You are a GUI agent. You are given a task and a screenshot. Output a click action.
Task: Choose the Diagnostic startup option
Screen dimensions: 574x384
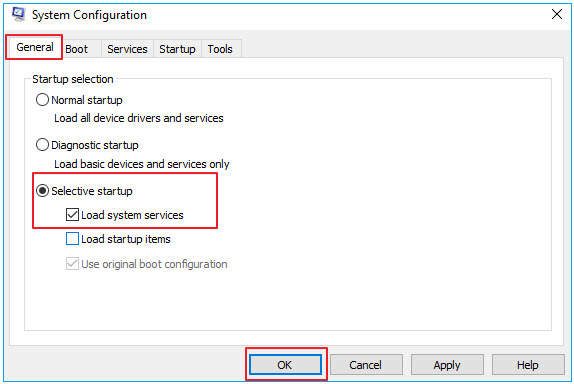pos(42,145)
